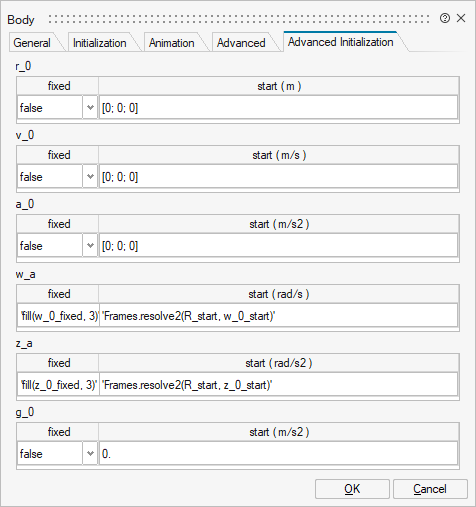Click the r_0 start (m) input field

pyautogui.click(x=278, y=108)
